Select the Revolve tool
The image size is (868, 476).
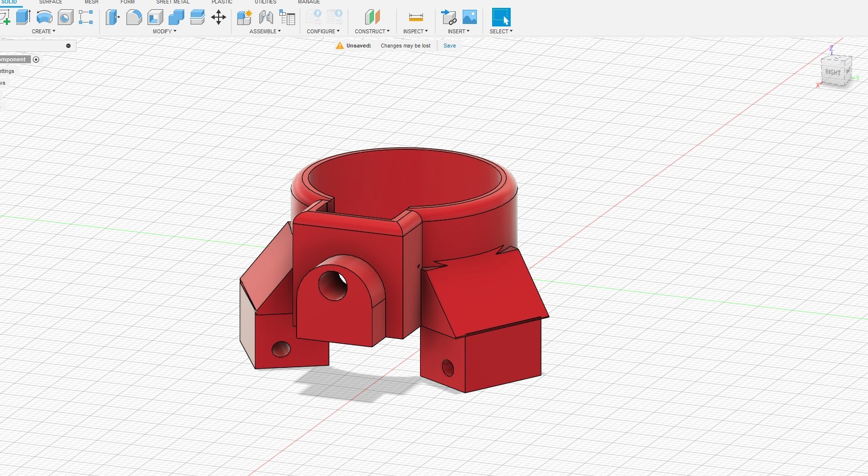pyautogui.click(x=44, y=18)
